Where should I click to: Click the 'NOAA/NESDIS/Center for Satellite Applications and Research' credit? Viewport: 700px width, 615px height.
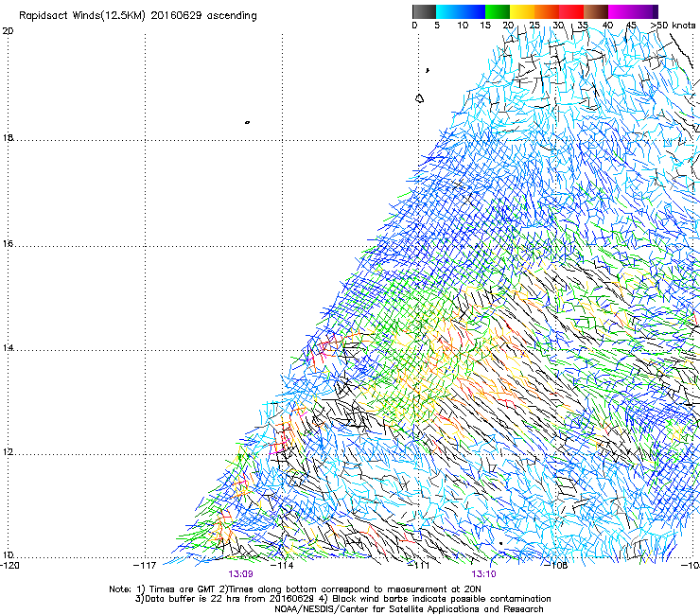[409, 609]
